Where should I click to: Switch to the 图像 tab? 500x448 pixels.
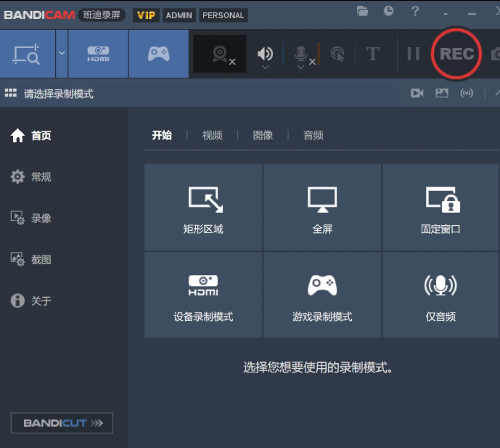(263, 135)
